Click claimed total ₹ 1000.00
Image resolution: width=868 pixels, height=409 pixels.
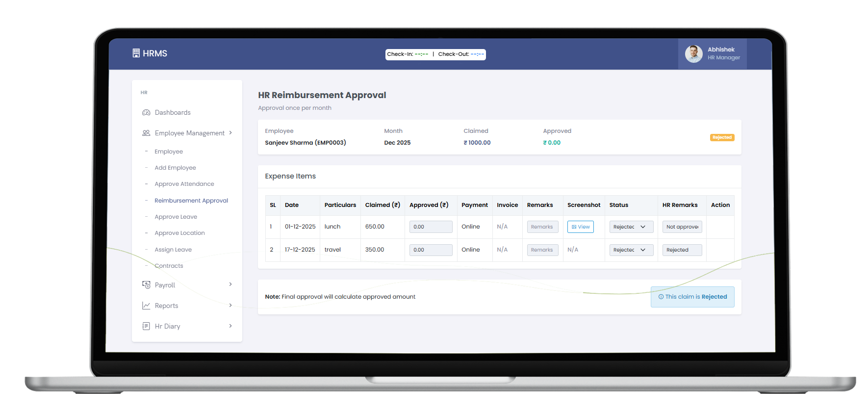click(x=477, y=143)
